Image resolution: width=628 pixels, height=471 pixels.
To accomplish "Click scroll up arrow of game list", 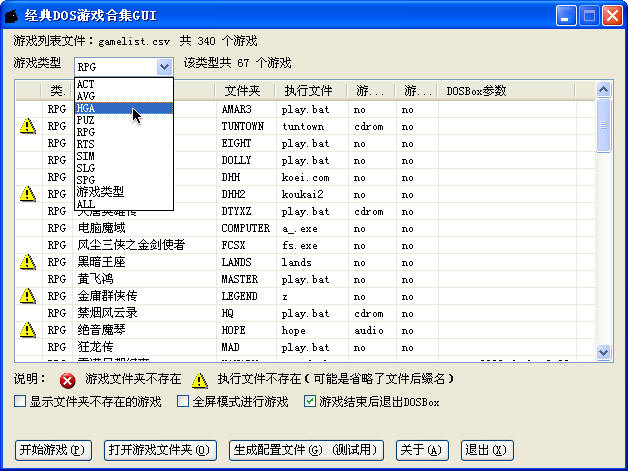I will (603, 90).
